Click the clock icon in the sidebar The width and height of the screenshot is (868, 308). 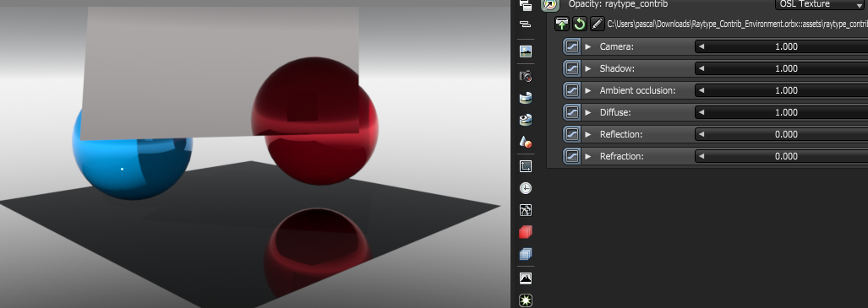526,188
